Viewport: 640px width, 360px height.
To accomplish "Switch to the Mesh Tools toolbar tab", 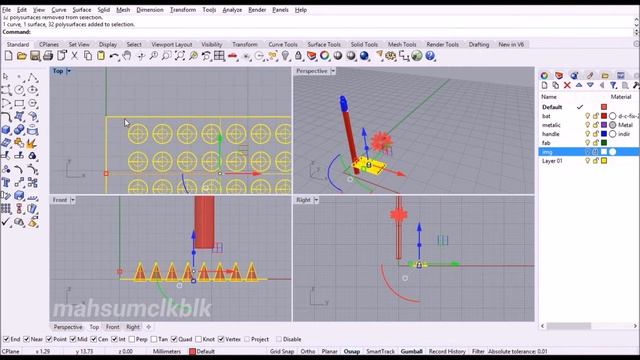I will pos(402,44).
